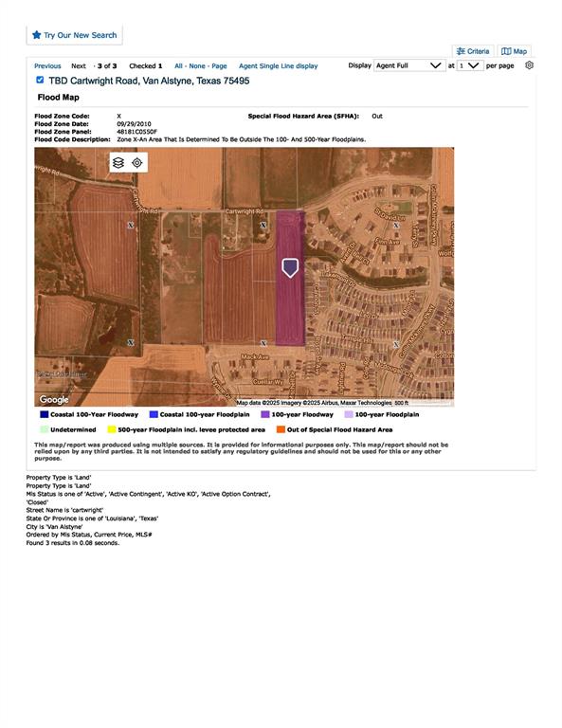
Task: Open the map layers icon
Action: point(118,162)
